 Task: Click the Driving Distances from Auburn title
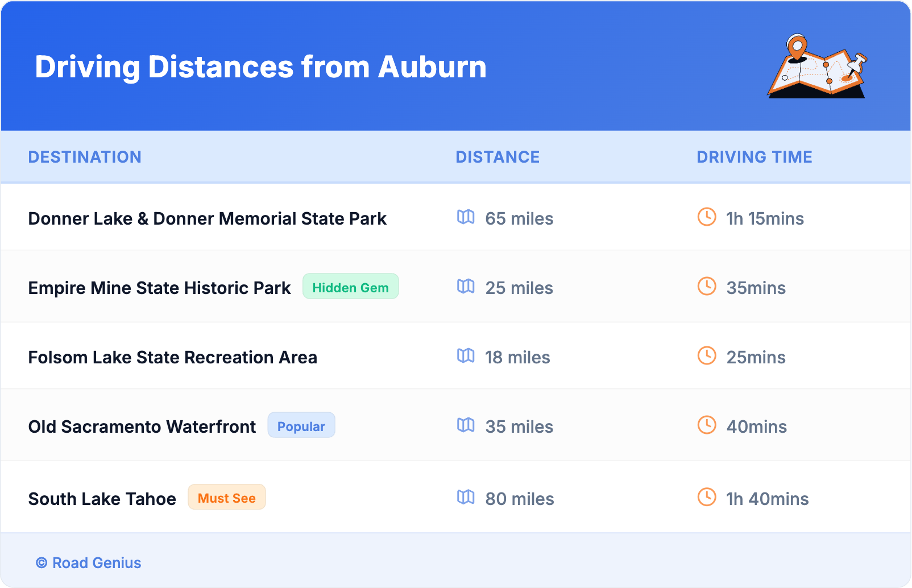pyautogui.click(x=260, y=67)
